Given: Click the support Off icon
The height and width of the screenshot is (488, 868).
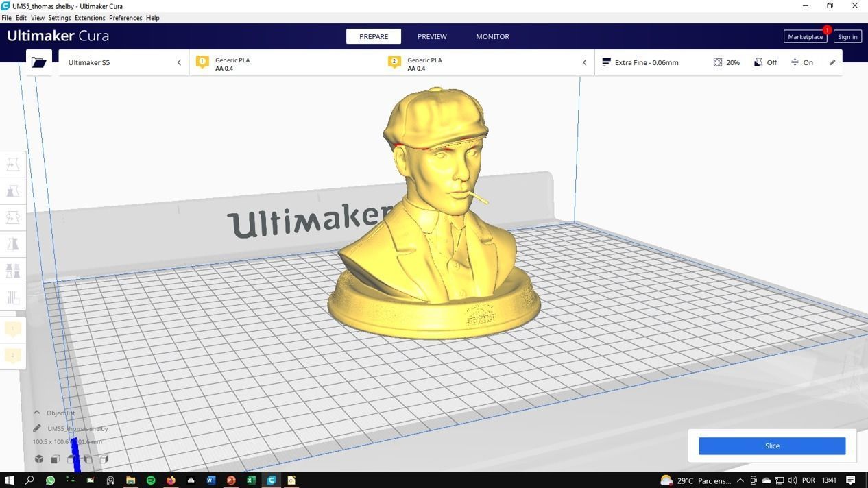Looking at the screenshot, I should pyautogui.click(x=758, y=62).
